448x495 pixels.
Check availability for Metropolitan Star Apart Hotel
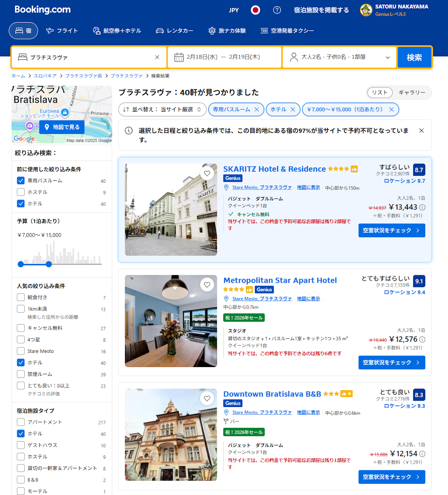392,363
